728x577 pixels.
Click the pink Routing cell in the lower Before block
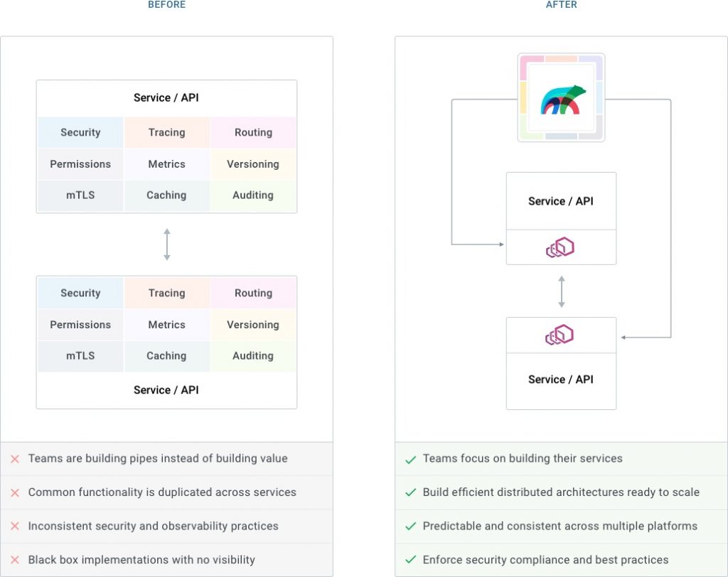tap(253, 293)
